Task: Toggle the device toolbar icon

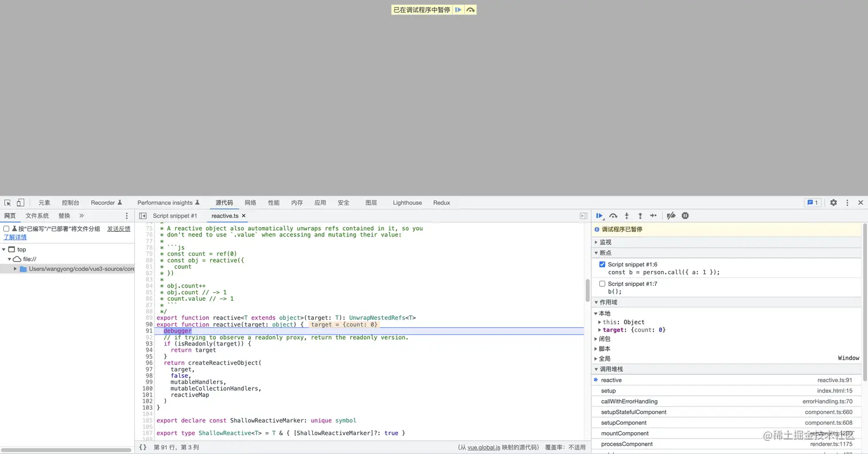Action: pos(20,203)
